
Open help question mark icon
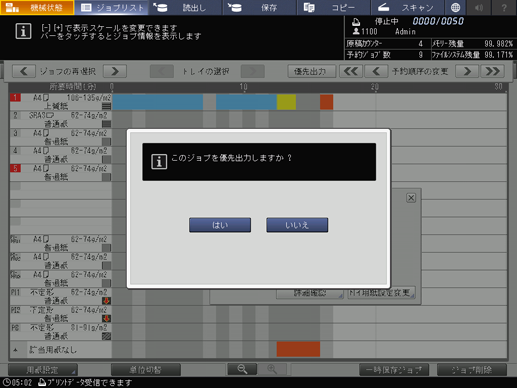pyautogui.click(x=504, y=7)
